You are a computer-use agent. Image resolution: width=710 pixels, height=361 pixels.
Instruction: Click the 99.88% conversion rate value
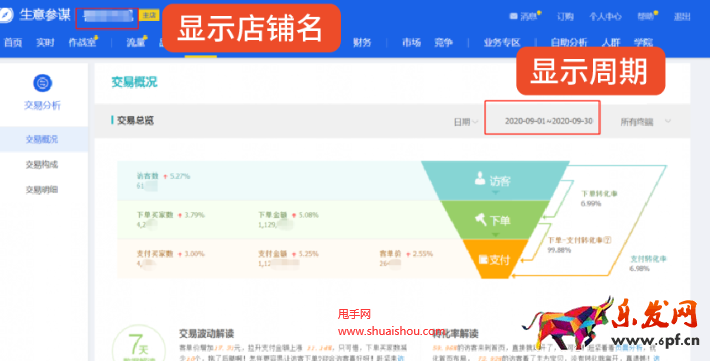coord(559,250)
